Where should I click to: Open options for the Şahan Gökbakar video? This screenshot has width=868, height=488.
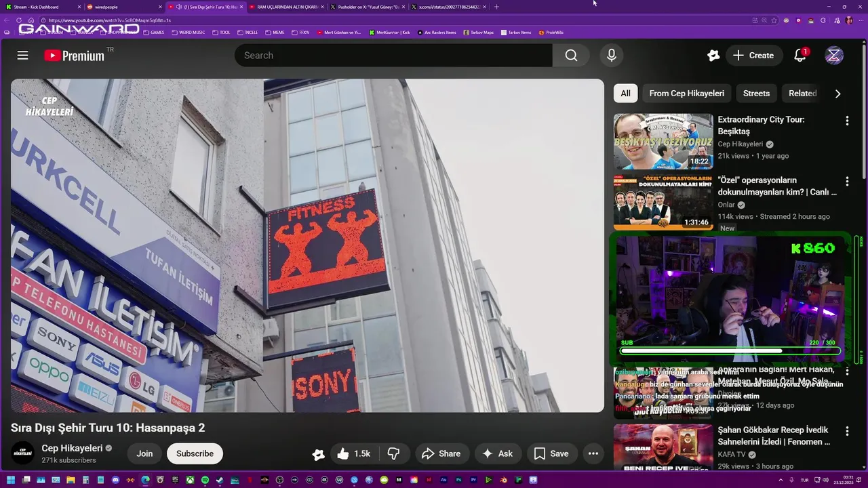click(x=847, y=431)
